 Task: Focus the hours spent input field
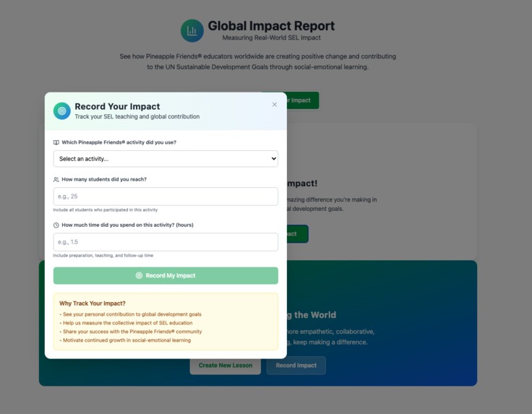[166, 242]
